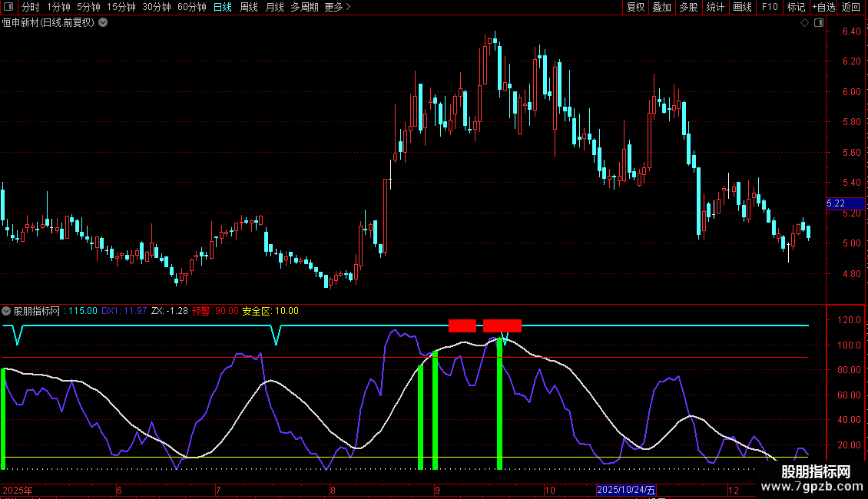Open 多周期 multi-period view
This screenshot has width=868, height=499.
click(304, 7)
